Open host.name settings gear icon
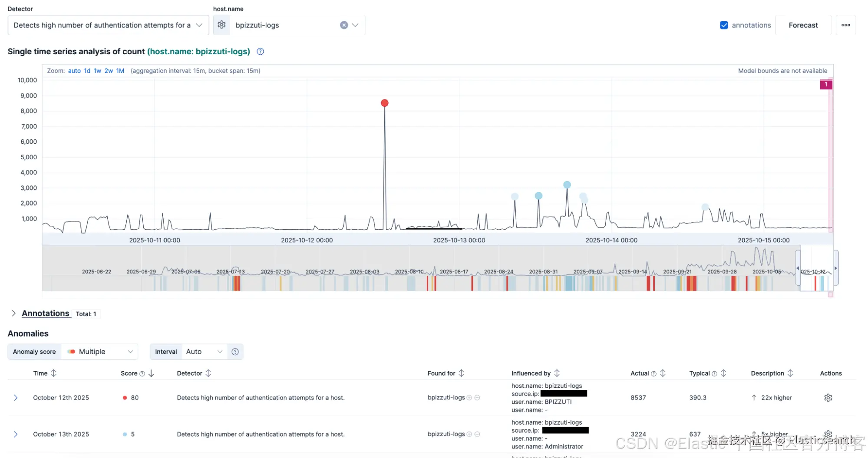Image resolution: width=868 pixels, height=458 pixels. tap(221, 25)
